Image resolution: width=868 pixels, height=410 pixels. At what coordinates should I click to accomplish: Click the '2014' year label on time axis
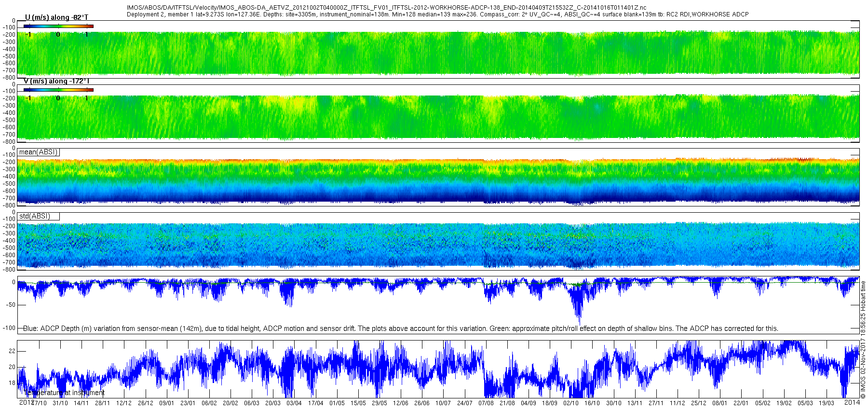point(852,402)
